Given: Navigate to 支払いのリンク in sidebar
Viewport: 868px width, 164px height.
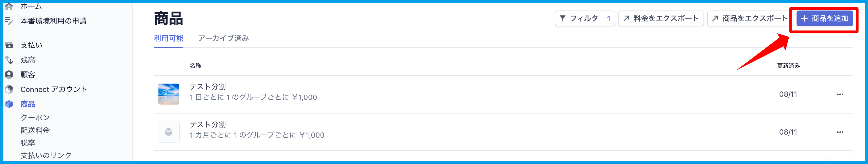Looking at the screenshot, I should (46, 155).
